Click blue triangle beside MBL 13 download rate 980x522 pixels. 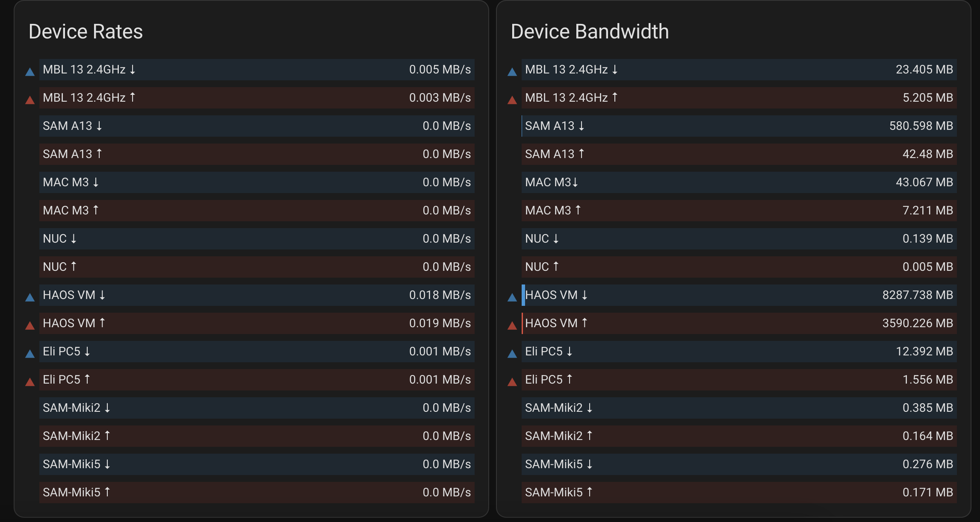tap(30, 72)
